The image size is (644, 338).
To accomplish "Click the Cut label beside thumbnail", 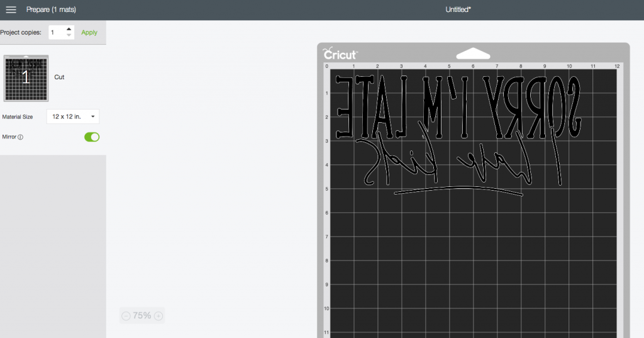I will (x=59, y=77).
